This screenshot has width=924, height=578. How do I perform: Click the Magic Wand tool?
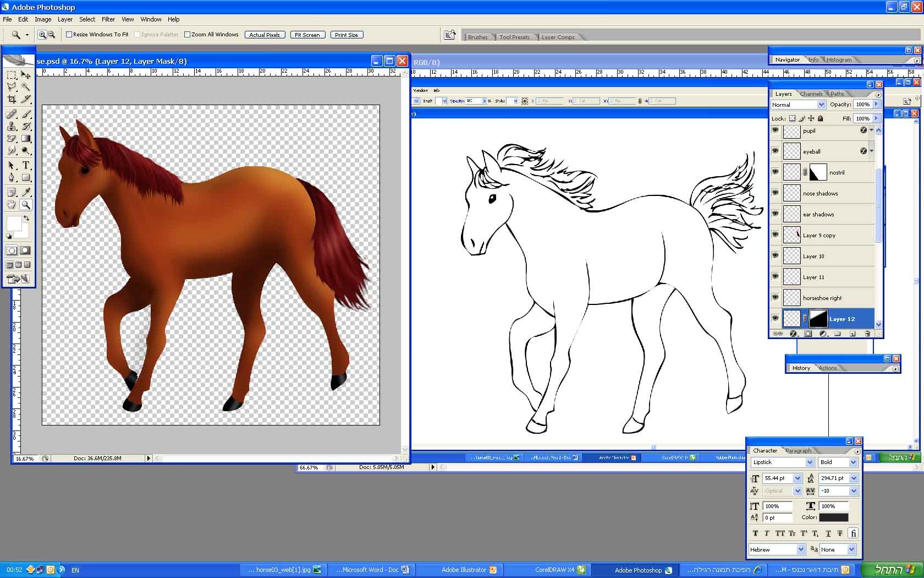click(x=26, y=87)
